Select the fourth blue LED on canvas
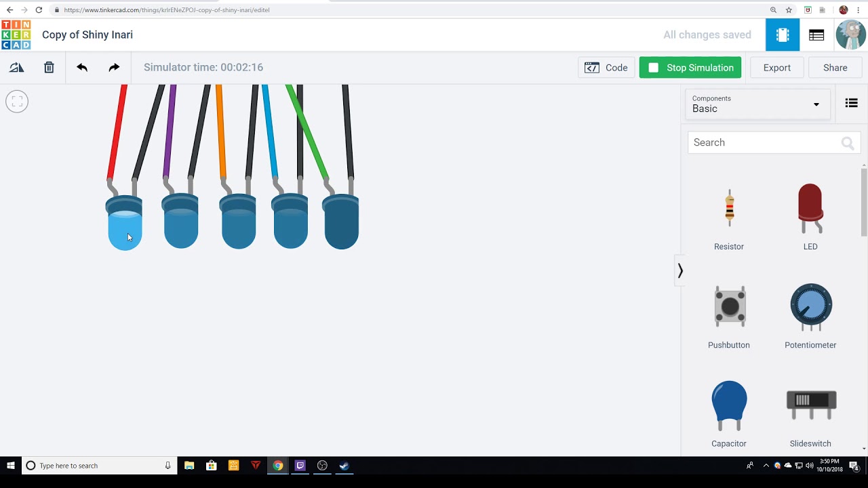 pos(290,221)
